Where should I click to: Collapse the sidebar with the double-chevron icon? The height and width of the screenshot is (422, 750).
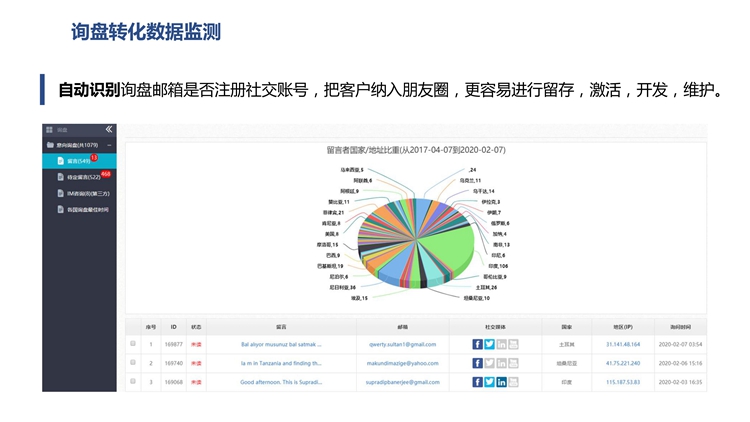click(109, 130)
